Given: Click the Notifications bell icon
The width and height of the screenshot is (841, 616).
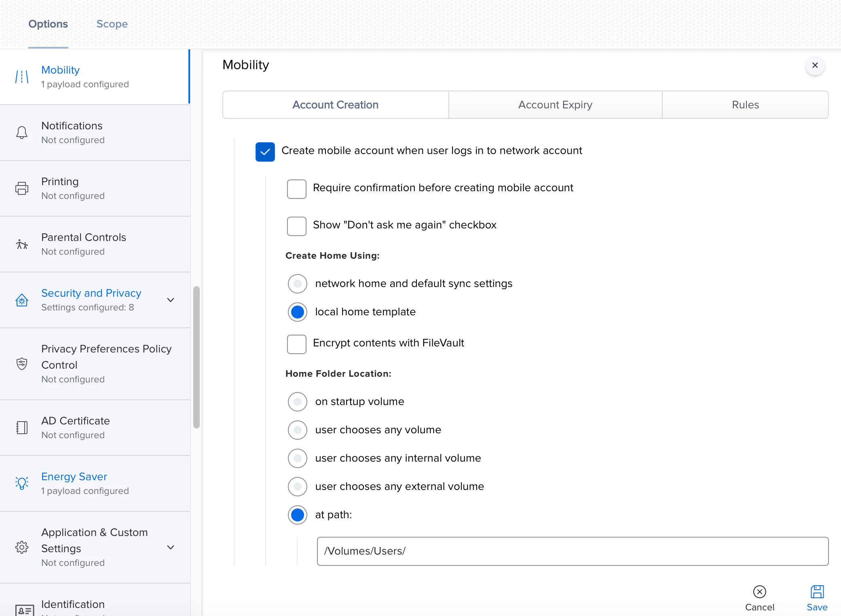Looking at the screenshot, I should [x=22, y=133].
